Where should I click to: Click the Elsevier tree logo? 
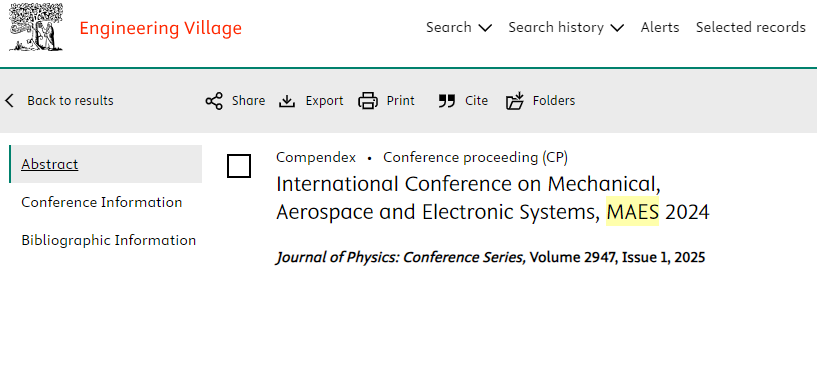(x=36, y=27)
